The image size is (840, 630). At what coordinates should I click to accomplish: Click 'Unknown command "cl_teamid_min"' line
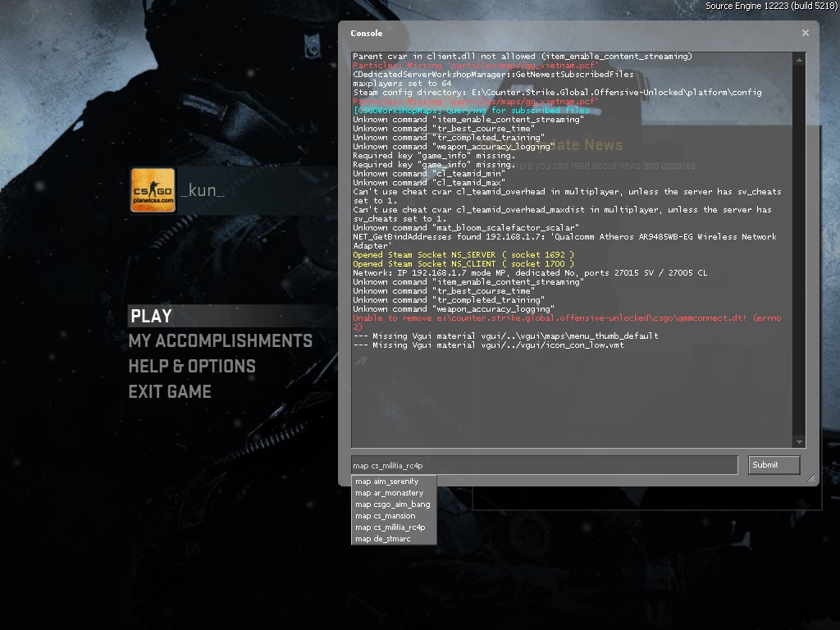tap(428, 174)
